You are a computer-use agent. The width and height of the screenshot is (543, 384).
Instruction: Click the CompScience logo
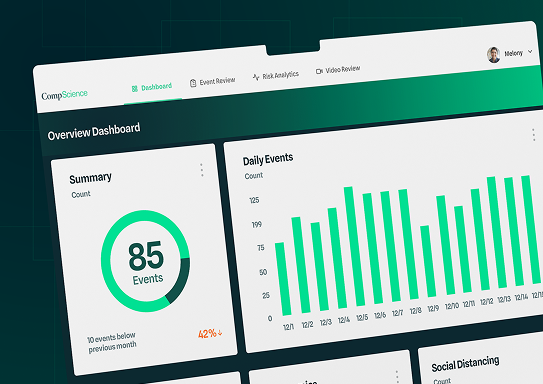pos(64,95)
